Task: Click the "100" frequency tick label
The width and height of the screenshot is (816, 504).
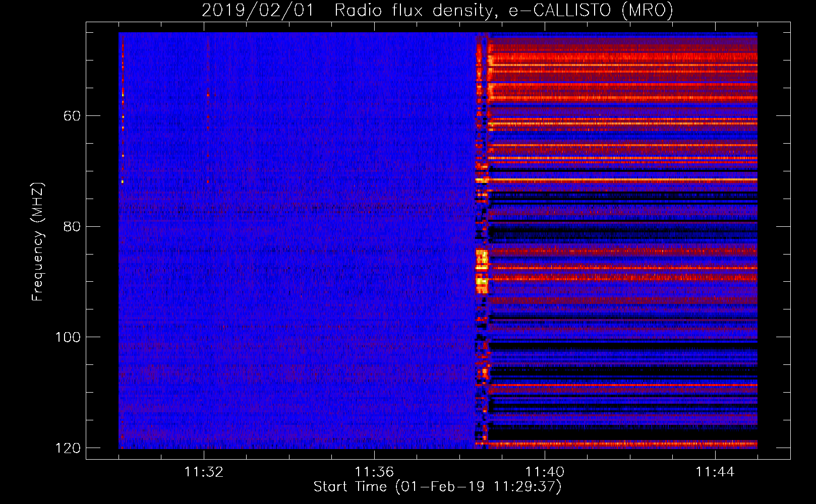Action: click(68, 337)
